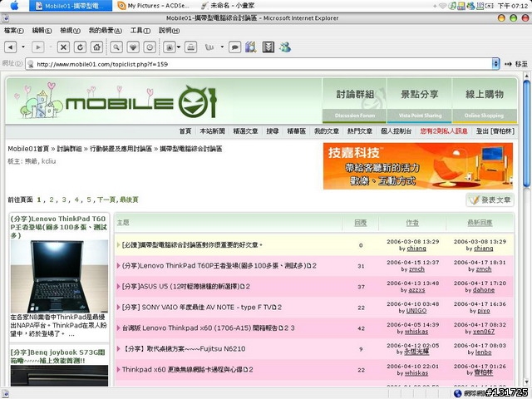
Task: Click the page icon in the address bar
Action: tap(31, 64)
